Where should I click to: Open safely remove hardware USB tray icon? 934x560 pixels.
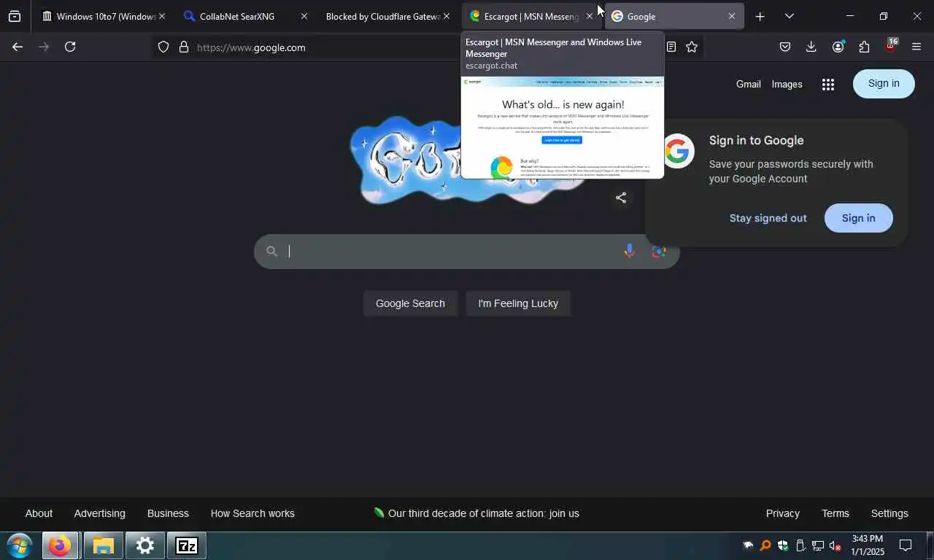click(x=800, y=545)
